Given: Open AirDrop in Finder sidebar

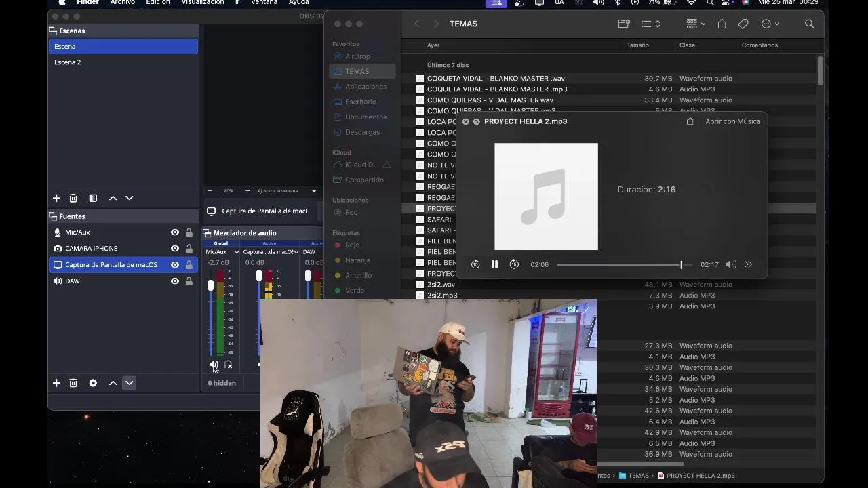Looking at the screenshot, I should click(x=363, y=56).
